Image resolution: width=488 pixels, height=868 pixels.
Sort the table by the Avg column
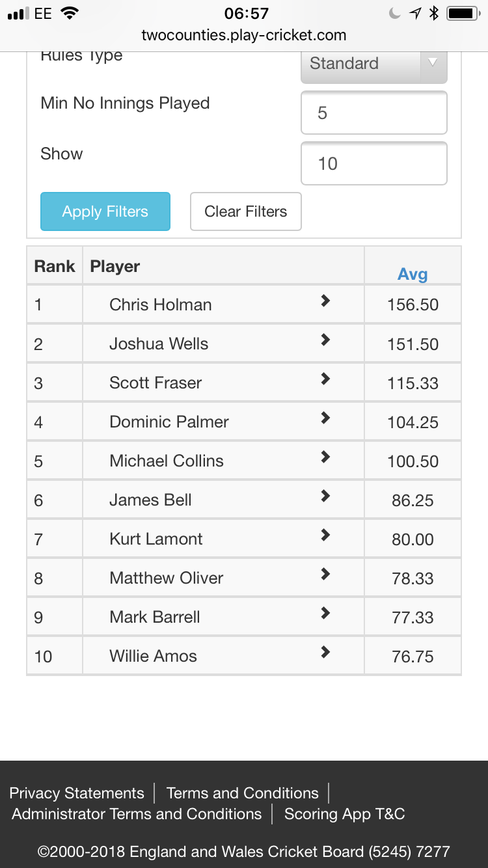(x=413, y=274)
